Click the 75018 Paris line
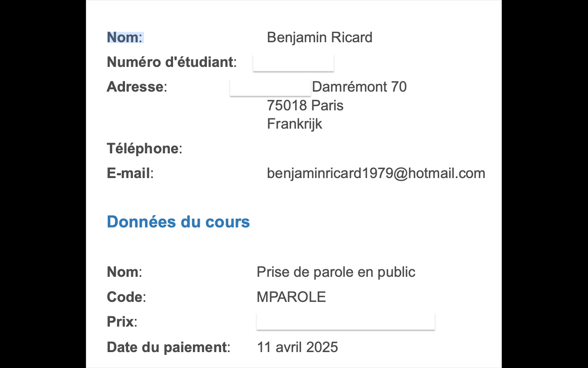This screenshot has height=368, width=588. point(305,105)
